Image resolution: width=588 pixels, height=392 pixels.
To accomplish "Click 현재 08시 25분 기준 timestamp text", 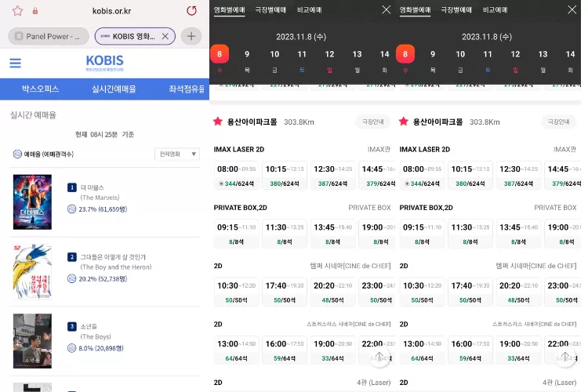I will tap(104, 134).
